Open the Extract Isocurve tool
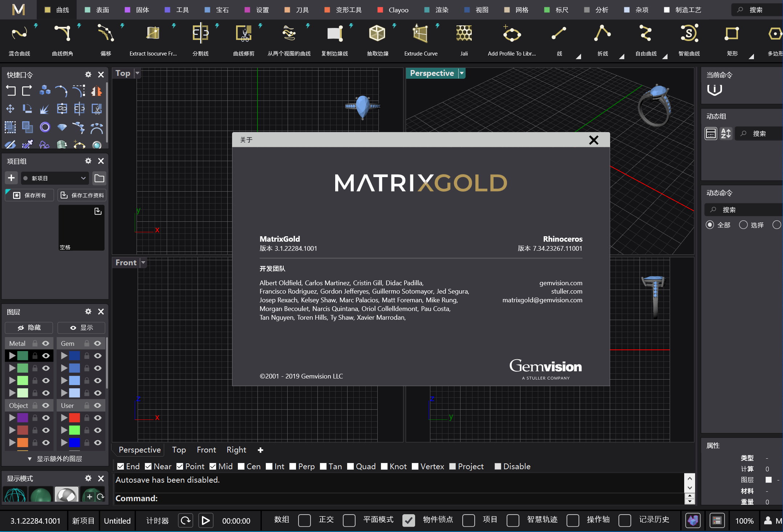Image resolution: width=783 pixels, height=532 pixels. (153, 39)
